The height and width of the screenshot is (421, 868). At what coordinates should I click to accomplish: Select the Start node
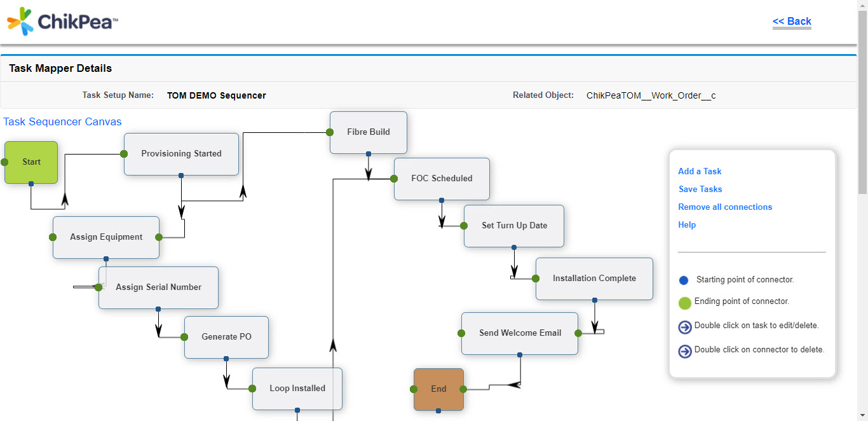[x=31, y=162]
